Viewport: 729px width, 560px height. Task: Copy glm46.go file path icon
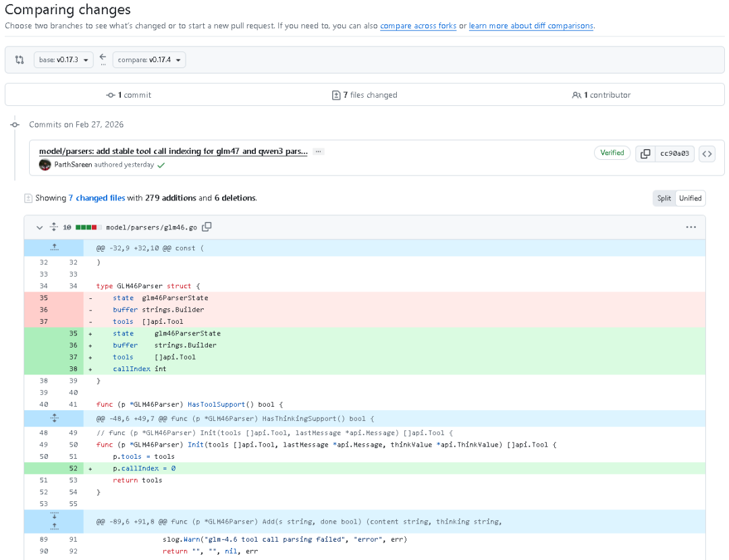(207, 227)
